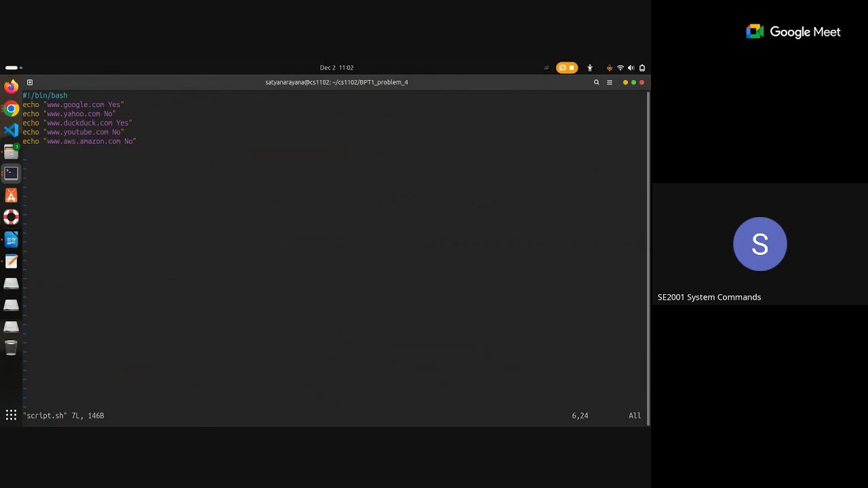Click the Activities pill at top-left
This screenshot has height=488, width=868.
pos(13,68)
